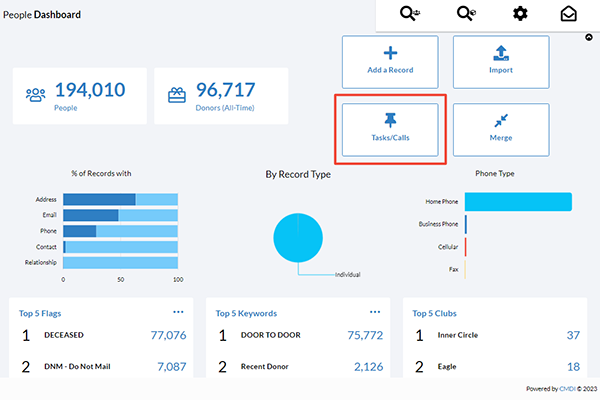The width and height of the screenshot is (600, 400).
Task: Open the envelope mail icon
Action: 569,14
